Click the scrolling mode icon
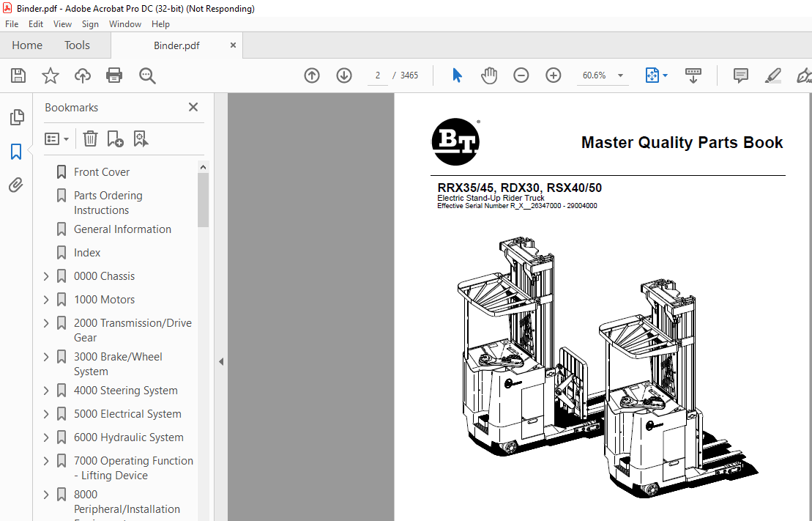 (x=693, y=75)
